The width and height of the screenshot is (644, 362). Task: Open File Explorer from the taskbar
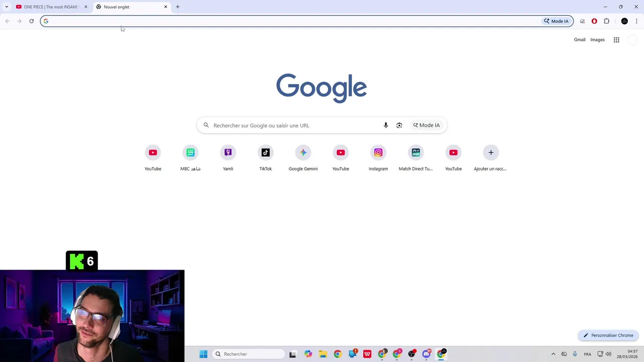click(x=323, y=354)
